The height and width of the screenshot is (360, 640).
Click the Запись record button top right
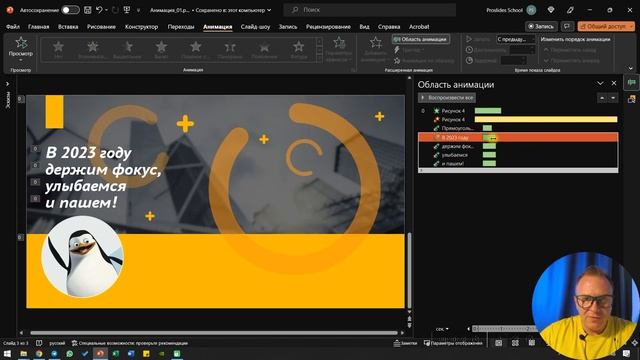(x=541, y=26)
